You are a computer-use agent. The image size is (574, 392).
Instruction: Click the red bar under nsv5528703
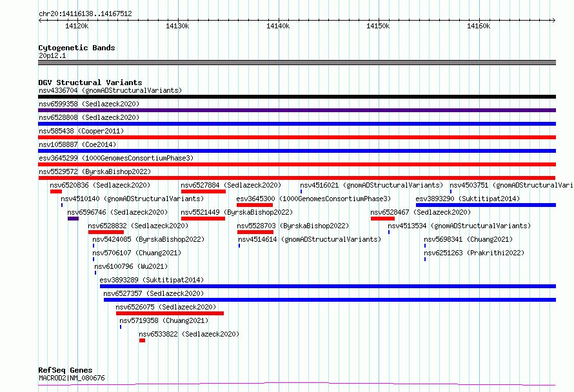coord(255,232)
